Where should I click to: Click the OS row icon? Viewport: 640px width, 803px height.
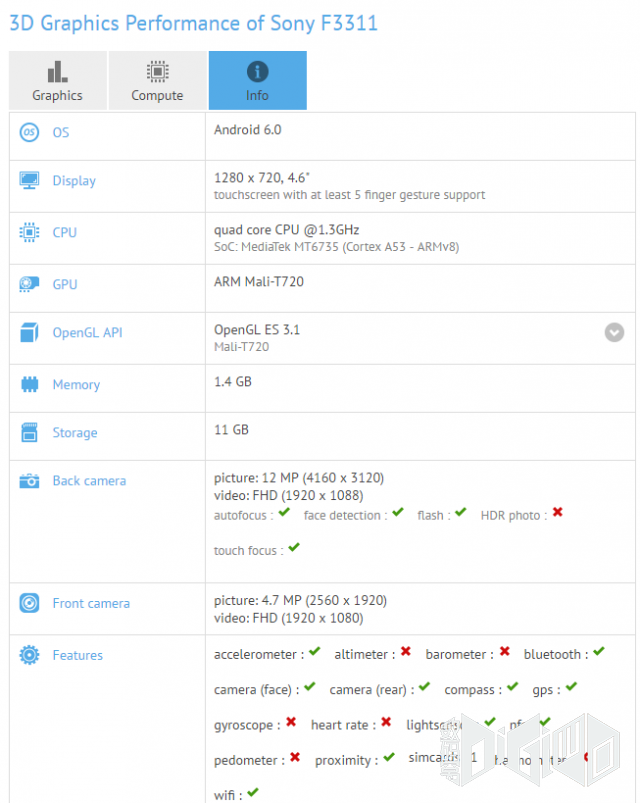pos(29,132)
